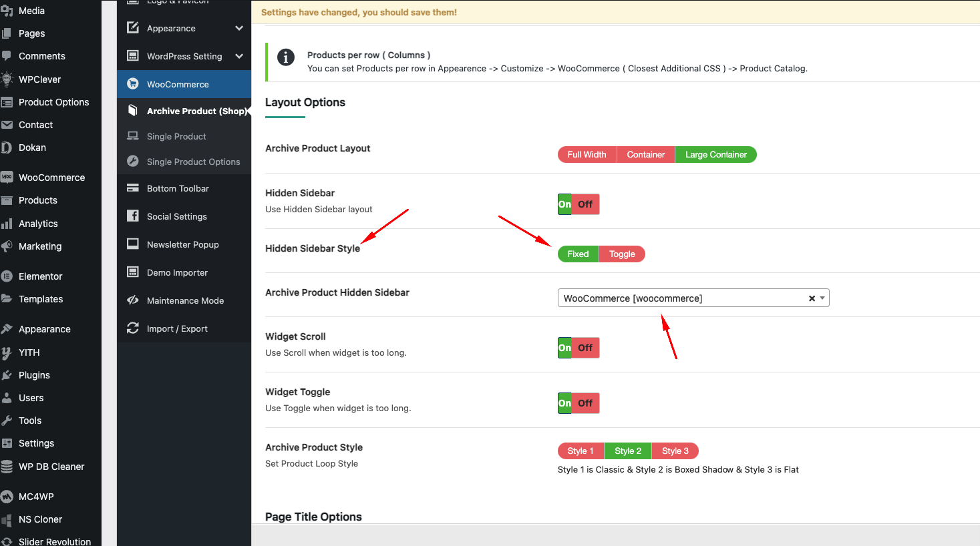The image size is (980, 546).
Task: Click the WP DB Cleaner database icon
Action: [x=7, y=467]
